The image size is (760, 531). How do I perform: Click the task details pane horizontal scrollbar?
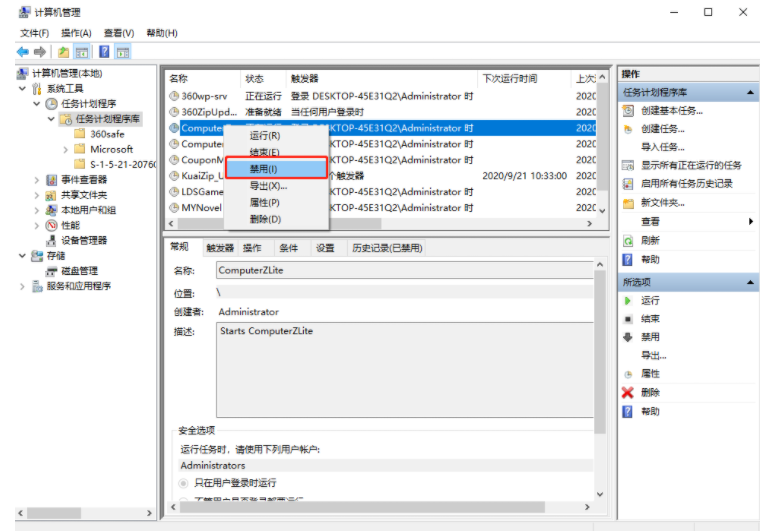(380, 513)
